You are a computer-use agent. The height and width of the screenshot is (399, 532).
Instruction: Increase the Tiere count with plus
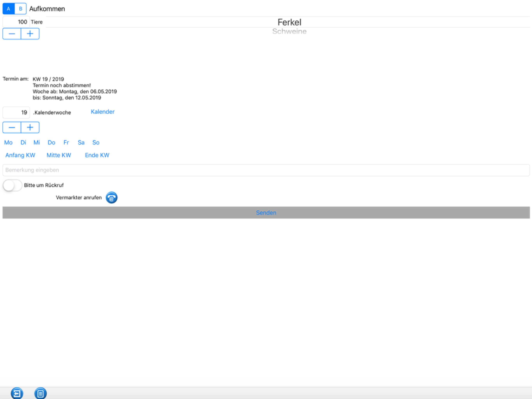tap(30, 34)
